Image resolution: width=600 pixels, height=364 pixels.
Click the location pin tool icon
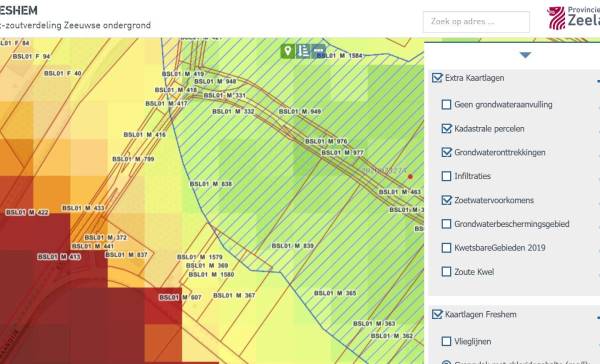[287, 51]
